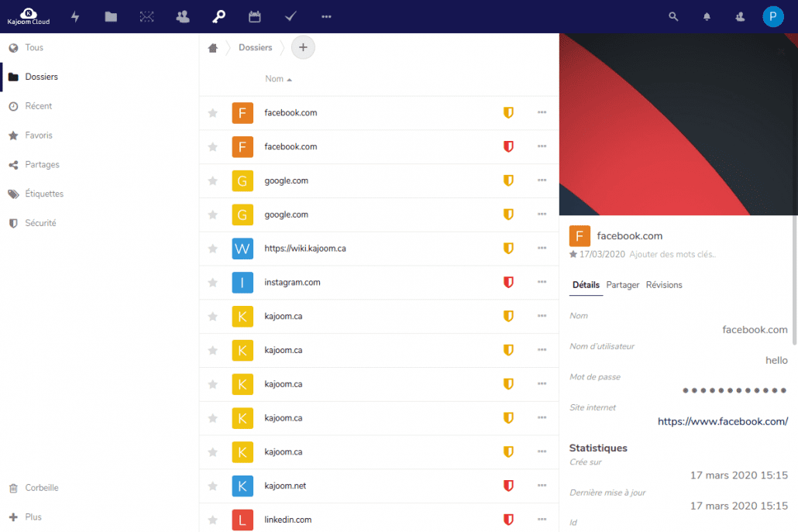Click the W icon of wiki.kajoom.ca entry

[x=242, y=249]
